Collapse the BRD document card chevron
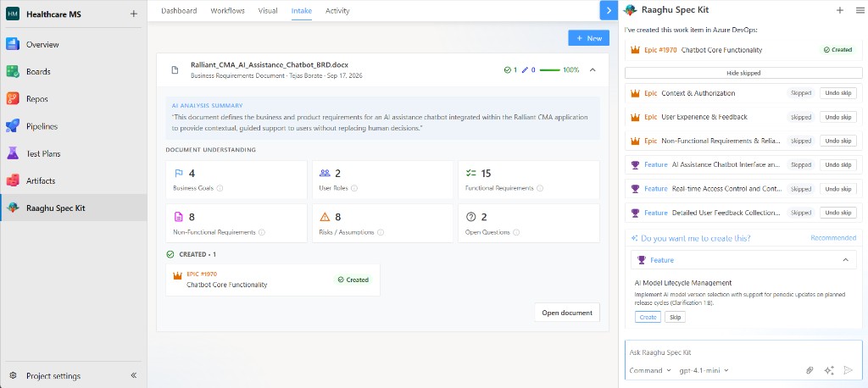The width and height of the screenshot is (868, 388). [x=593, y=69]
